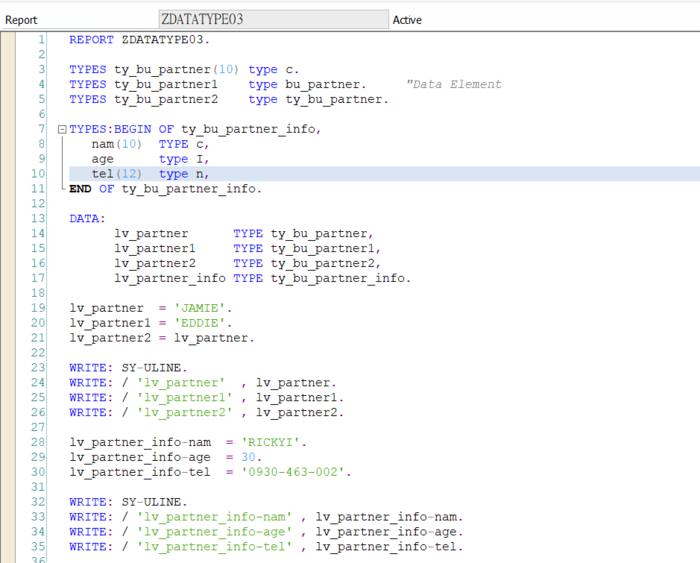Click the lv_partner2 = lv_partner assignment

coord(161,338)
